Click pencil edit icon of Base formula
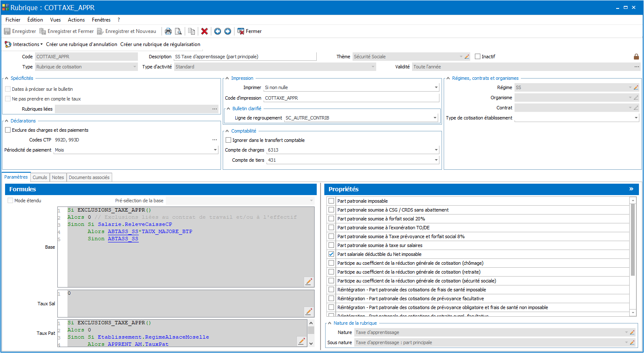 point(309,282)
